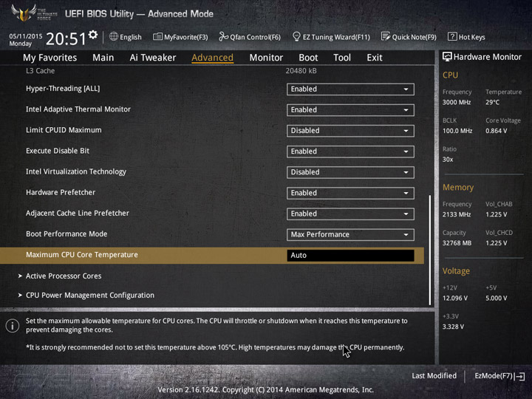Switch to Main tab
Screen dimensions: 532x399
[x=103, y=58]
